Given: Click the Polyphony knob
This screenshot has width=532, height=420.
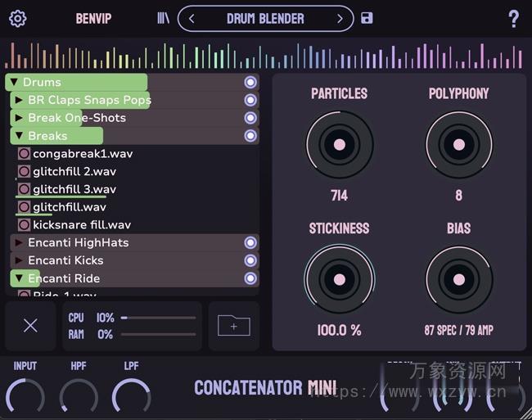Looking at the screenshot, I should pos(458,145).
